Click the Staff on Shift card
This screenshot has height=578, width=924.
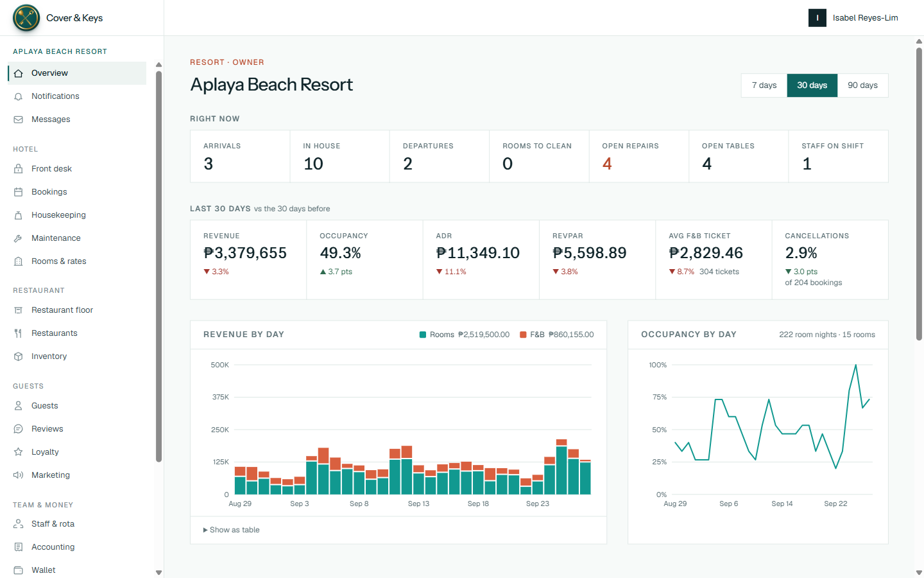838,157
